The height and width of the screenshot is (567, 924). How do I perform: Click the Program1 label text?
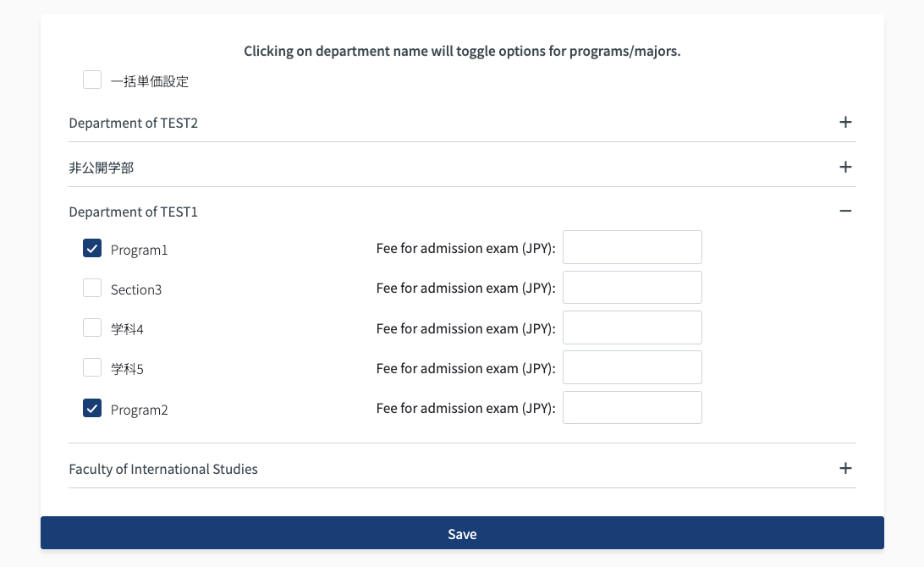139,250
